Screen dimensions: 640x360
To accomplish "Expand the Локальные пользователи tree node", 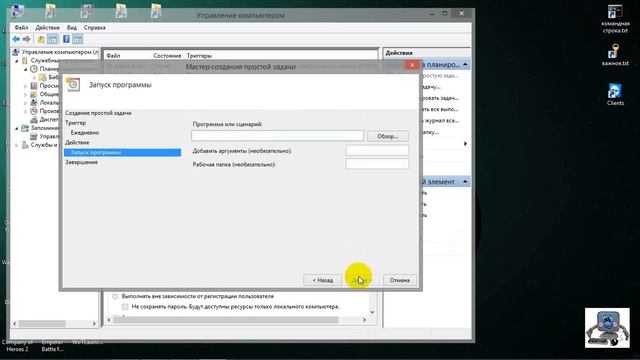I will pos(26,103).
